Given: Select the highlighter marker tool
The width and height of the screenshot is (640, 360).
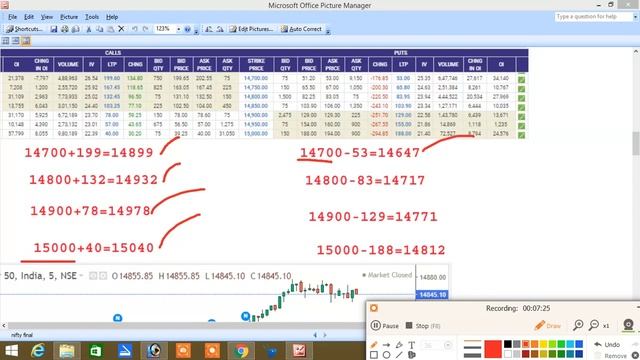Looking at the screenshot, I should [x=399, y=345].
